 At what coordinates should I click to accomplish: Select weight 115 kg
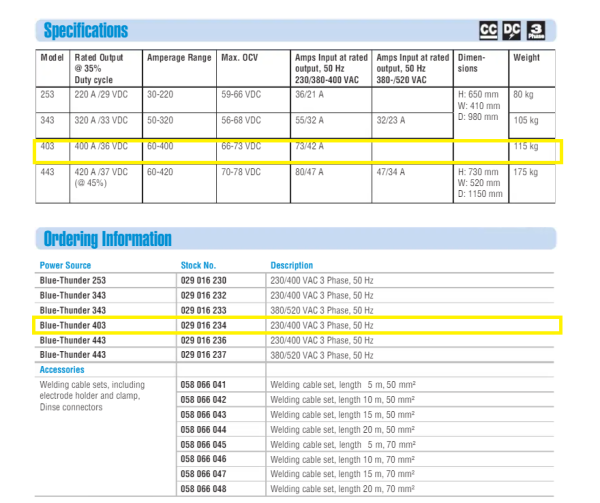(526, 146)
